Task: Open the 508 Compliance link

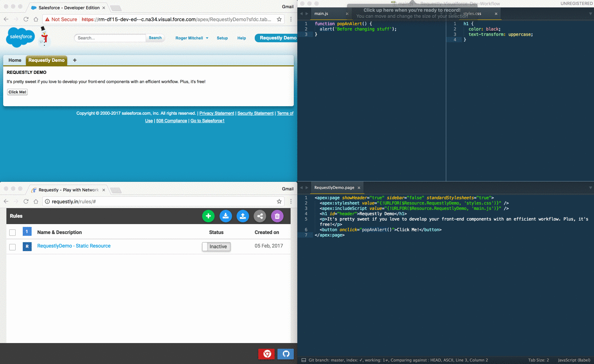Action: click(172, 121)
